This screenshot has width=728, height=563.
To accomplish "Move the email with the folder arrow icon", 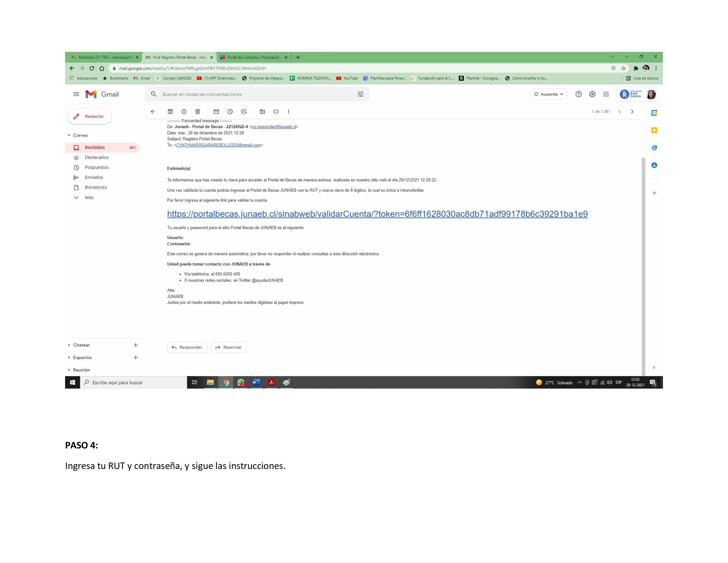I will click(x=262, y=112).
